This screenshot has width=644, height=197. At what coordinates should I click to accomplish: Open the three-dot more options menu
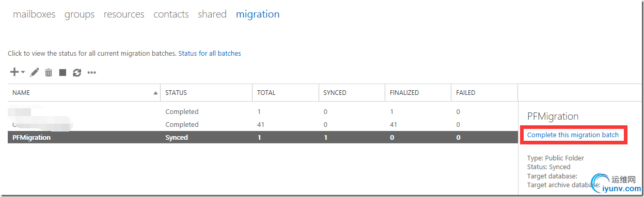pos(92,73)
